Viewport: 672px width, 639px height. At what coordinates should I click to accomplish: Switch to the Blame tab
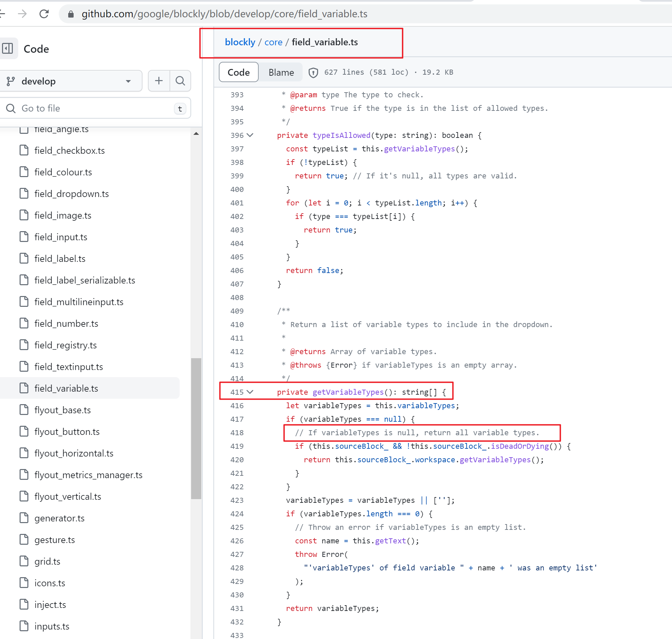coord(281,72)
